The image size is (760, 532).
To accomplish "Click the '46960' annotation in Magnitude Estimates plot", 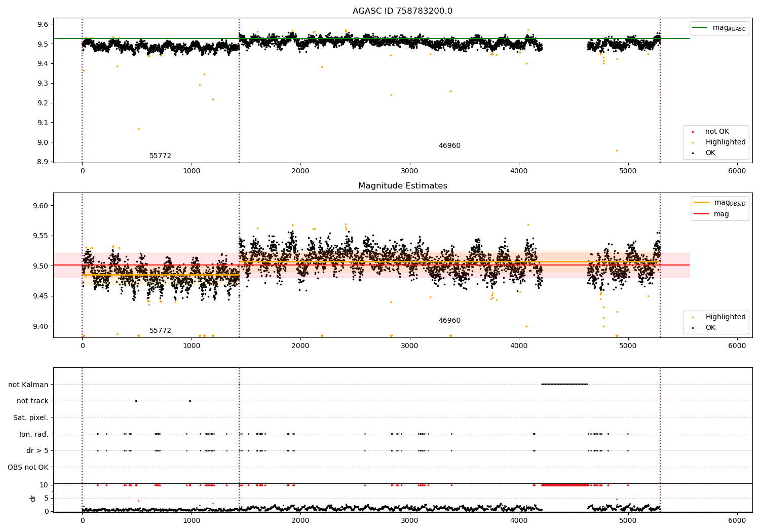I will (449, 321).
